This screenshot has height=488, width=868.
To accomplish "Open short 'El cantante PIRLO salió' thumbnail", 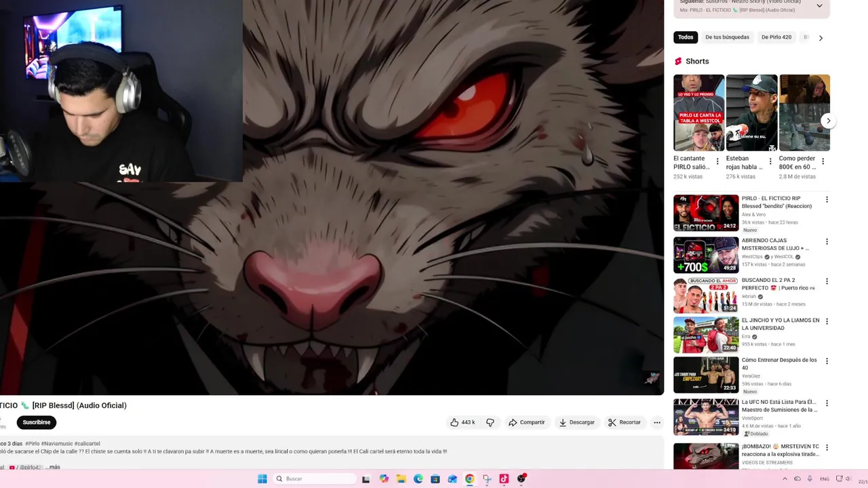I will [x=698, y=113].
